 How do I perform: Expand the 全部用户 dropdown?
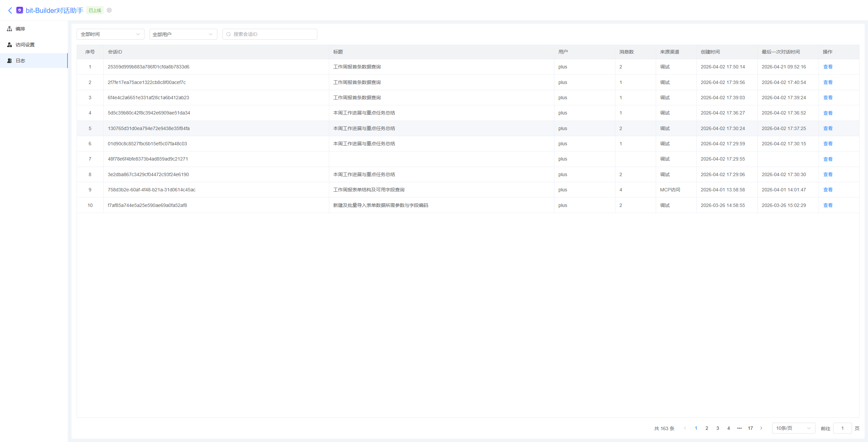[183, 34]
